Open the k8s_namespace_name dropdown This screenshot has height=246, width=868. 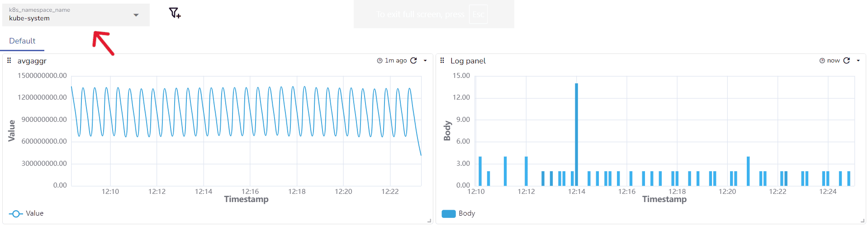[x=136, y=15]
